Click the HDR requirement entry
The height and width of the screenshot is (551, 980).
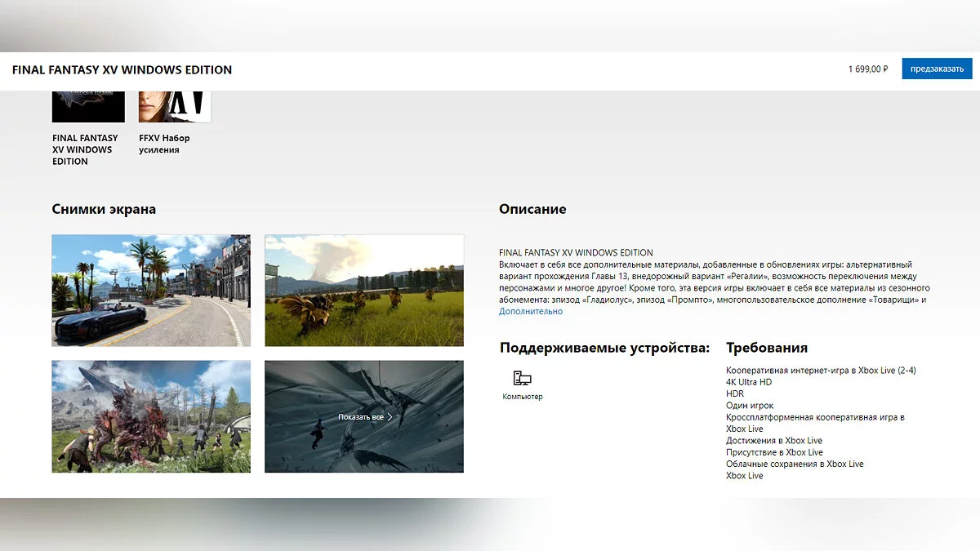click(735, 393)
